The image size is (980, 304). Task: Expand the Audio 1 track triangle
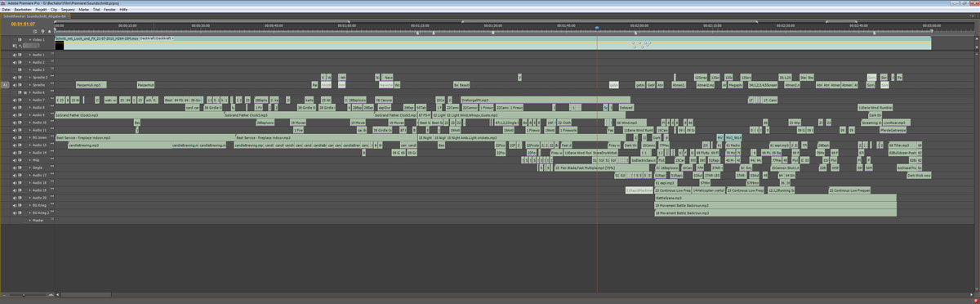coord(29,55)
